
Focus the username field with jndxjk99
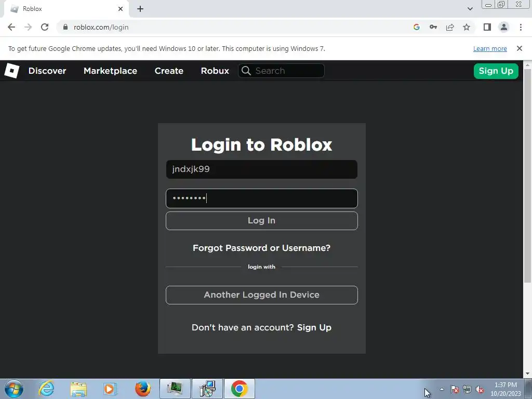tap(262, 169)
